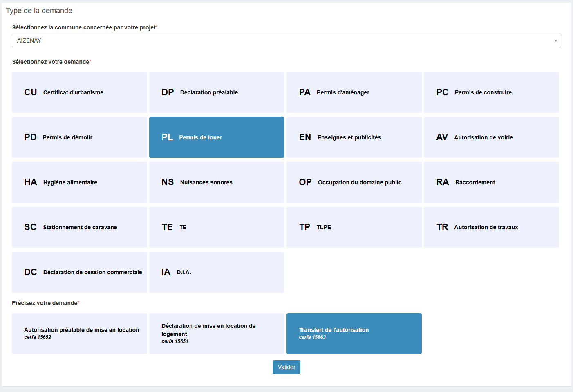Choose the EN Enseignes et publicités tile
This screenshot has width=573, height=392.
(x=354, y=137)
